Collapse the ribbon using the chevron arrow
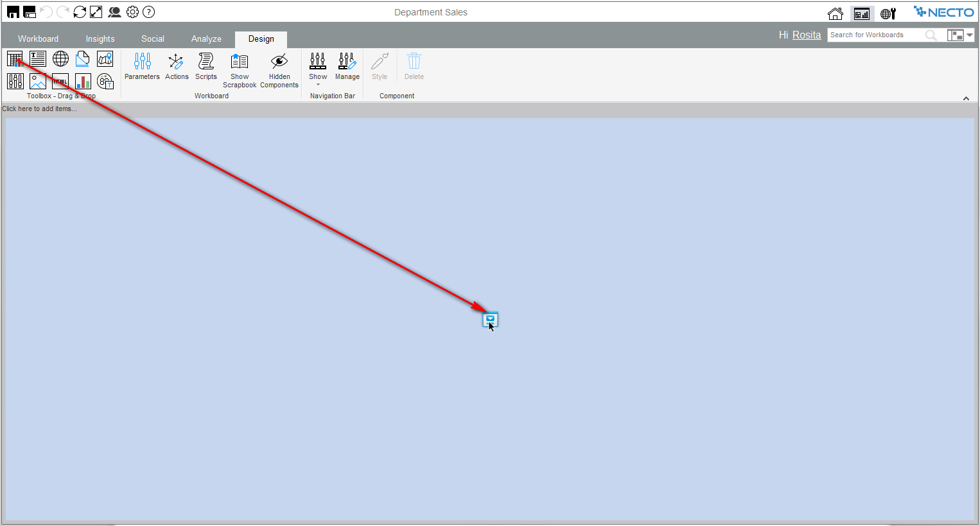Viewport: 980px width, 526px height. coord(966,98)
